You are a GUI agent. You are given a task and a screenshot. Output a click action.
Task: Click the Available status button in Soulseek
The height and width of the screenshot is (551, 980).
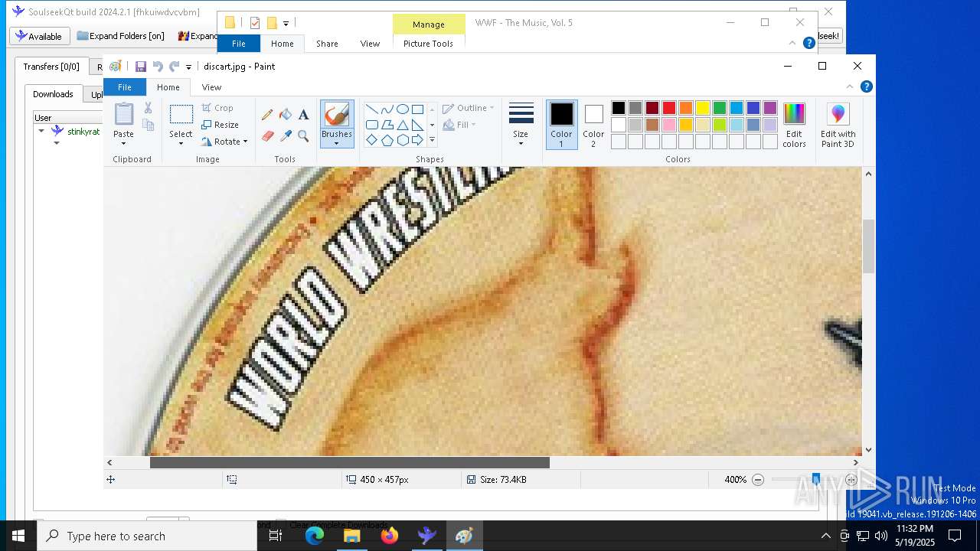(39, 36)
